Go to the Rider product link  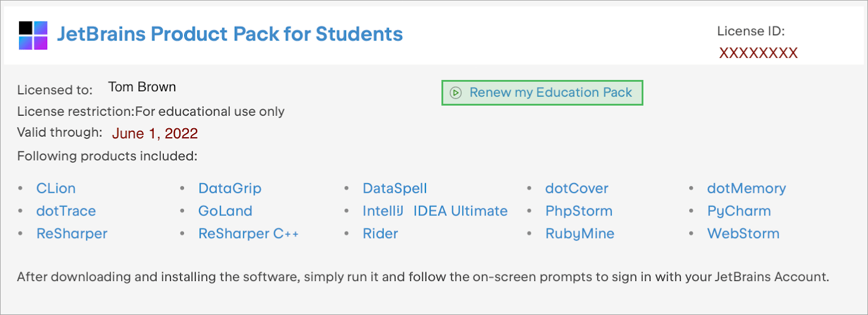pos(380,234)
